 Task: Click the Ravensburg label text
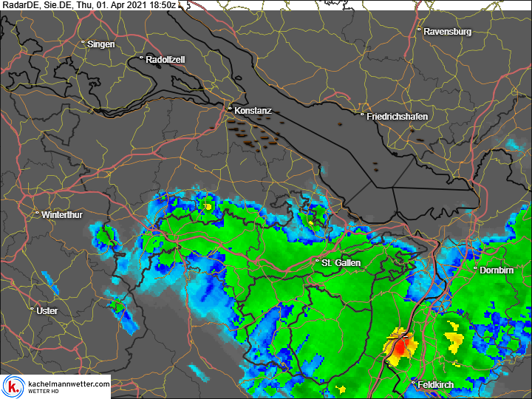point(447,32)
